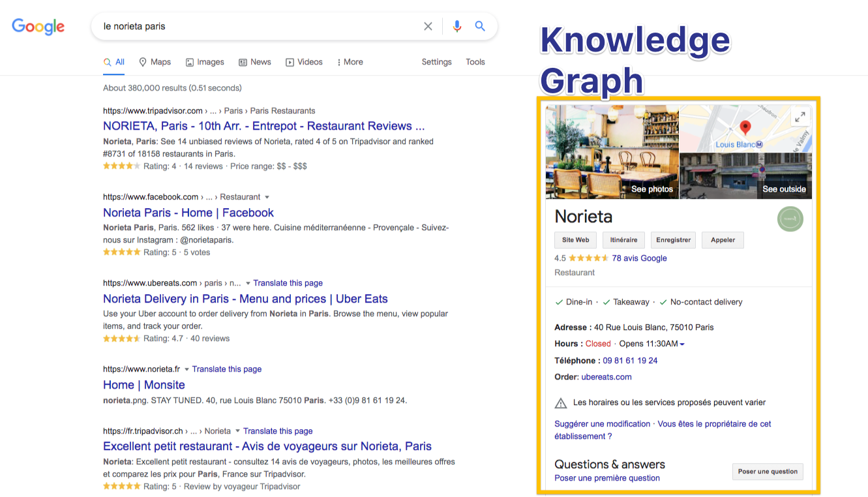Click Translate this page for tripadvisor.ch result
The width and height of the screenshot is (868, 497).
[278, 431]
